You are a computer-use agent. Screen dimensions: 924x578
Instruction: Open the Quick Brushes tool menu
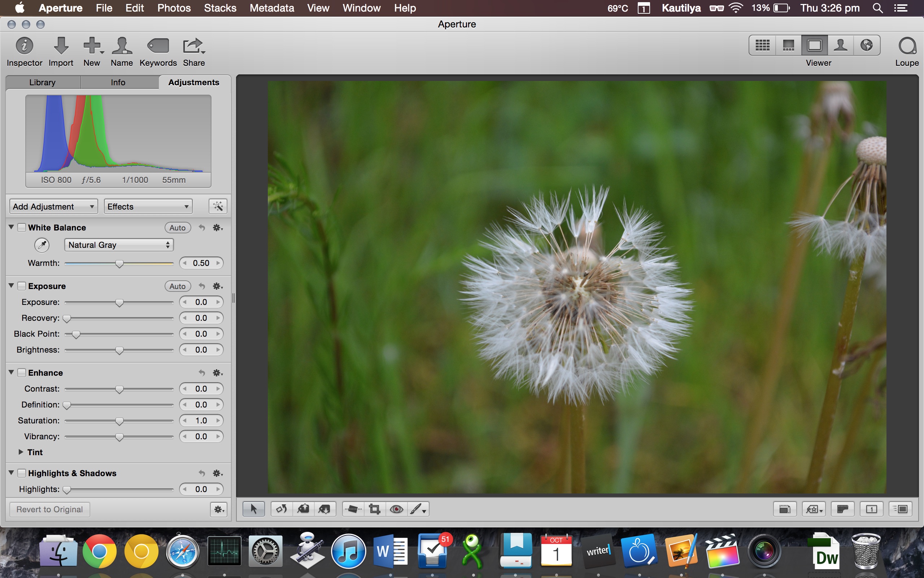[x=418, y=509]
